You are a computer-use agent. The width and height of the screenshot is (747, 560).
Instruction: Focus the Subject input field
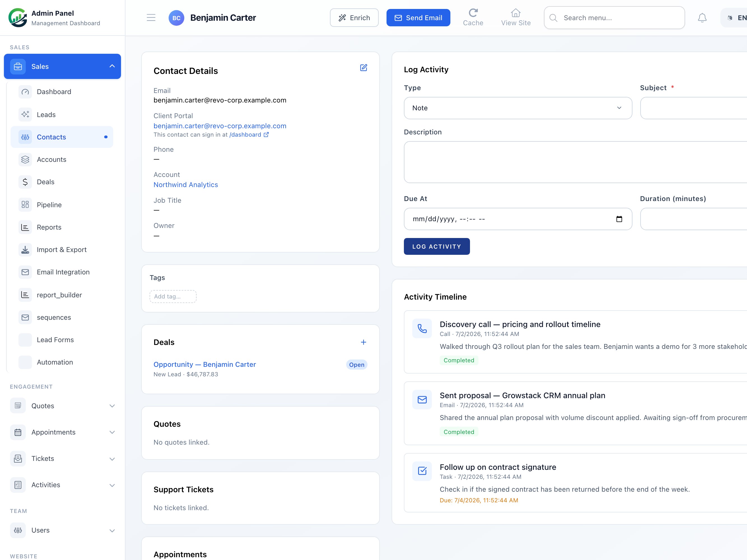pos(694,108)
